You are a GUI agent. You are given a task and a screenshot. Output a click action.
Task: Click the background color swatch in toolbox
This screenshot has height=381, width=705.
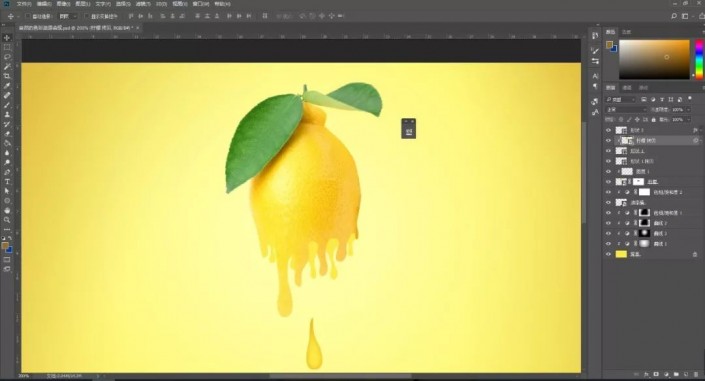point(9,250)
